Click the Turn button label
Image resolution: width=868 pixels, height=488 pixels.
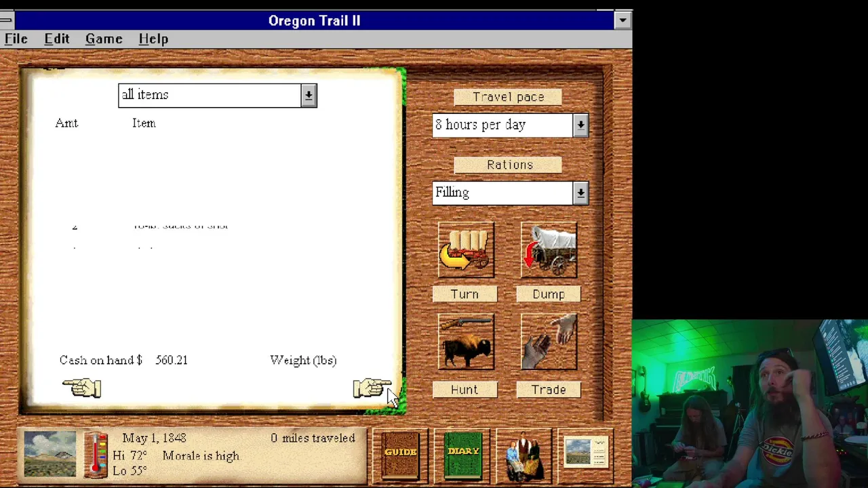465,294
